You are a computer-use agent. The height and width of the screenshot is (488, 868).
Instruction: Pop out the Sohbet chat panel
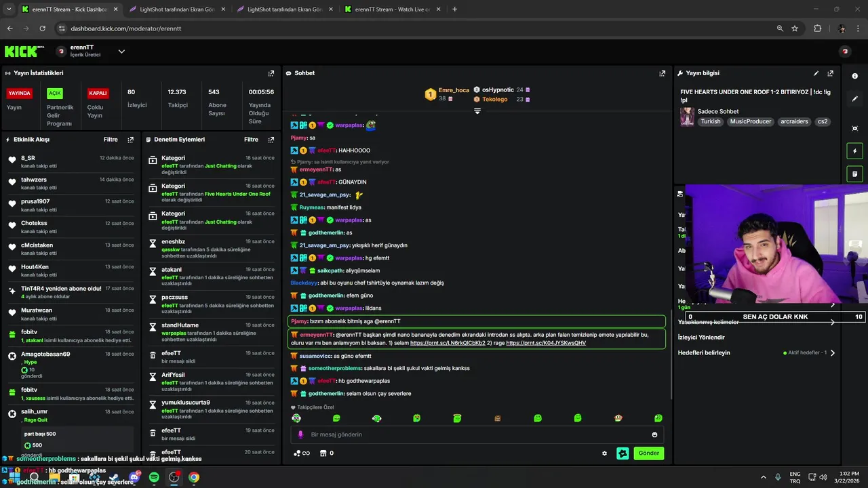(x=663, y=73)
